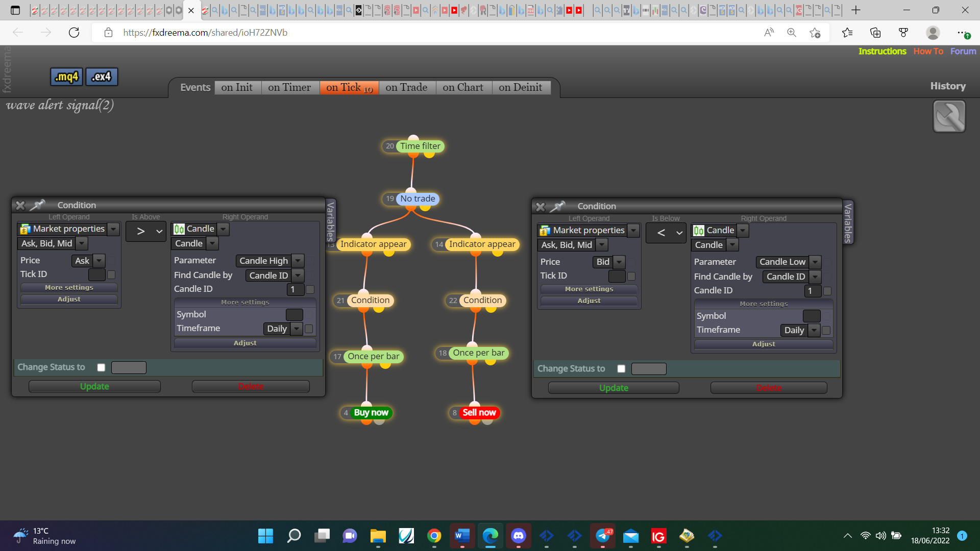980x551 pixels.
Task: Open the Is Below operator dropdown
Action: coord(666,233)
